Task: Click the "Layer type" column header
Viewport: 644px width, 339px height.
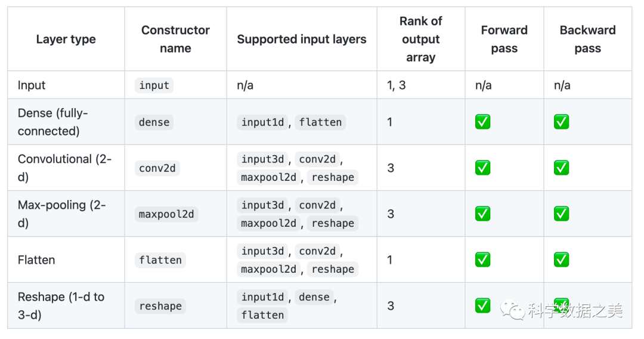Action: [66, 39]
